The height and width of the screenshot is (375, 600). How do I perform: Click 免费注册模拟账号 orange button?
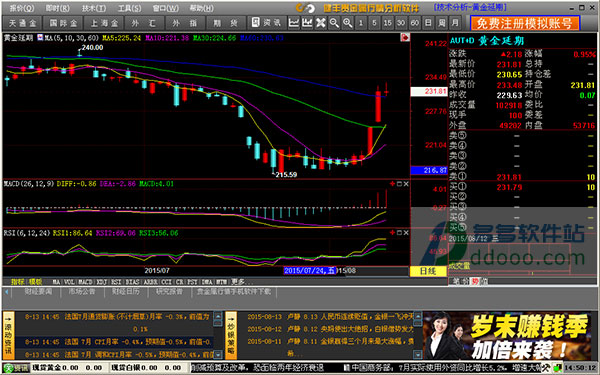(525, 23)
